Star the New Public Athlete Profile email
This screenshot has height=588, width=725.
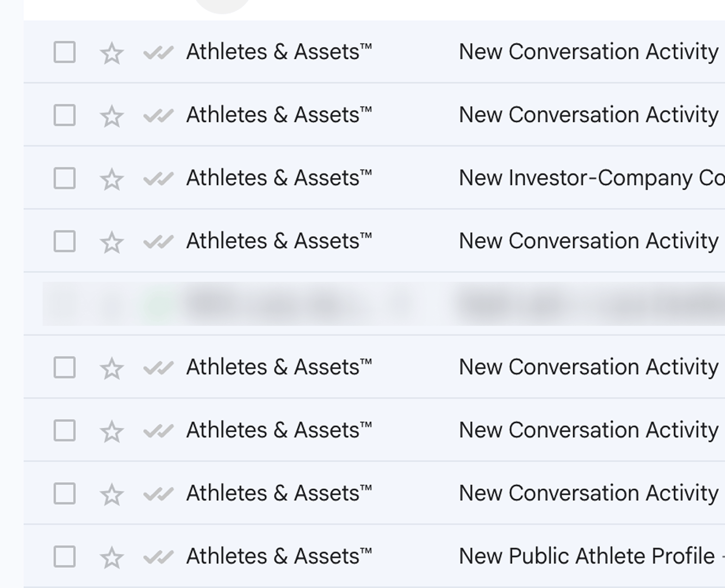click(x=112, y=557)
